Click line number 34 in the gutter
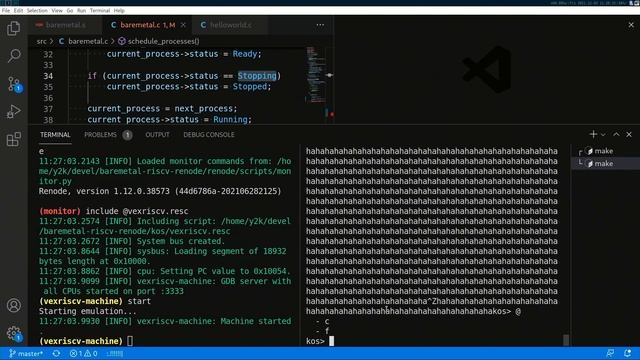This screenshot has width=640, height=360. [x=48, y=76]
